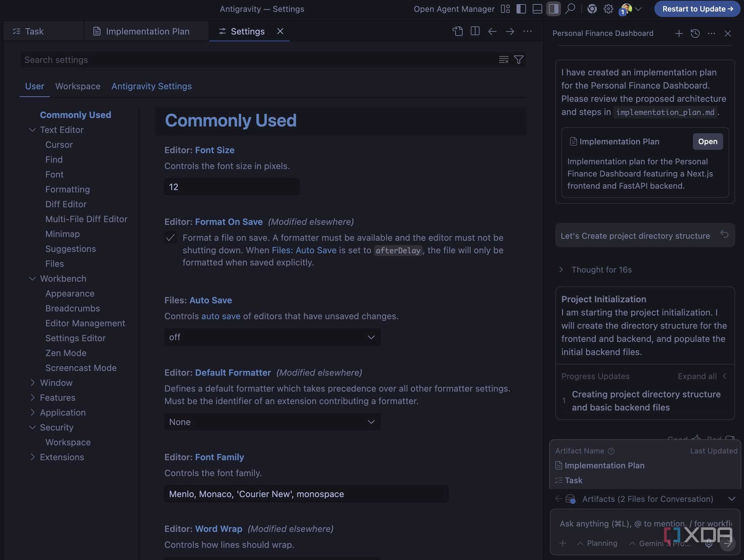
Task: Open editor more actions menu
Action: coord(528,31)
